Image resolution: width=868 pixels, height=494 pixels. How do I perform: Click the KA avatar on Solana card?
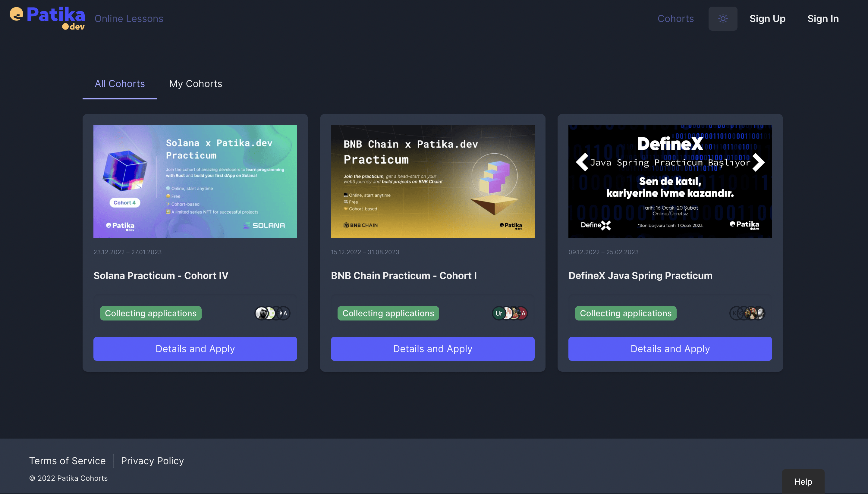[x=284, y=313]
